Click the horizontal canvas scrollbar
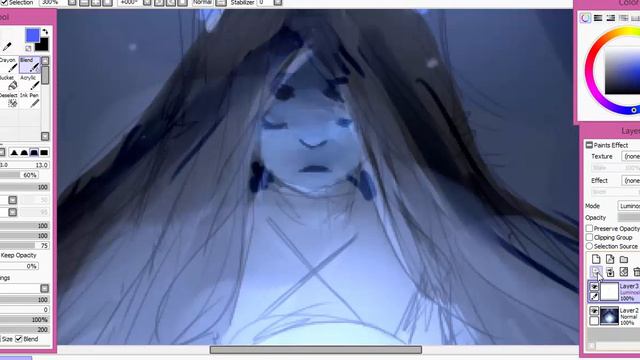The height and width of the screenshot is (360, 640). pyautogui.click(x=316, y=350)
